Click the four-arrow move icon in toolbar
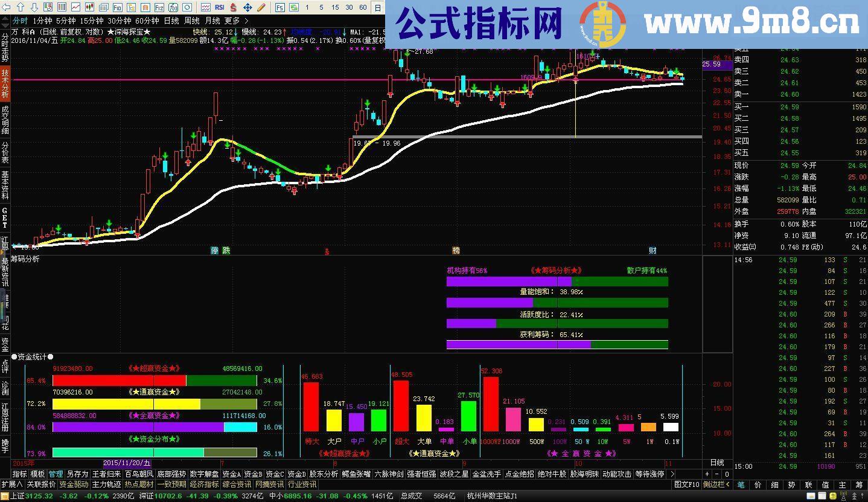This screenshot has width=868, height=502. 247,8
